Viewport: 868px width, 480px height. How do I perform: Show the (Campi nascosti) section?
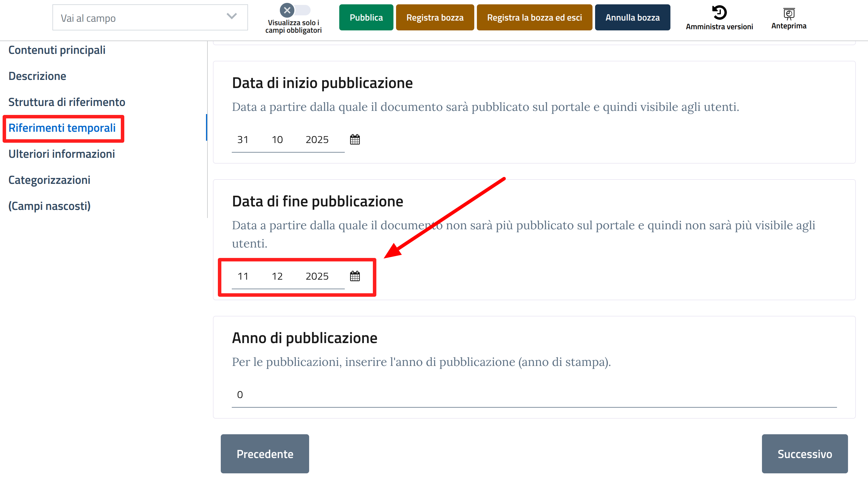(x=50, y=206)
